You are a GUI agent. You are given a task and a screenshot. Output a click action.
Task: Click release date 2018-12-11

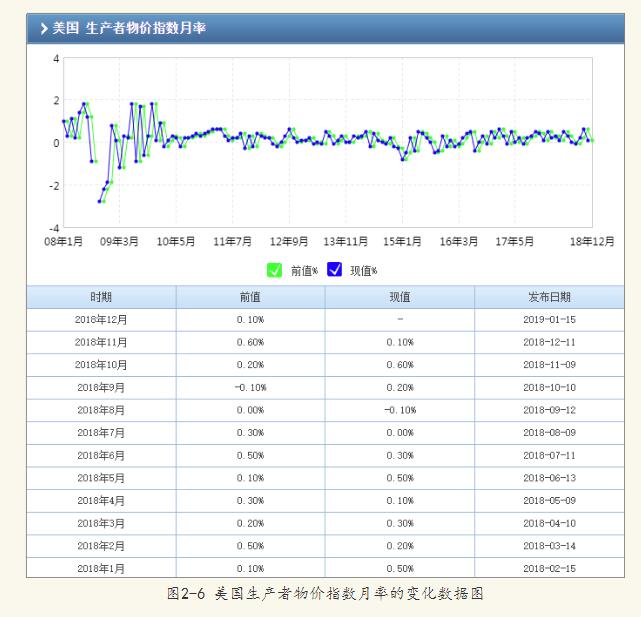(x=549, y=342)
